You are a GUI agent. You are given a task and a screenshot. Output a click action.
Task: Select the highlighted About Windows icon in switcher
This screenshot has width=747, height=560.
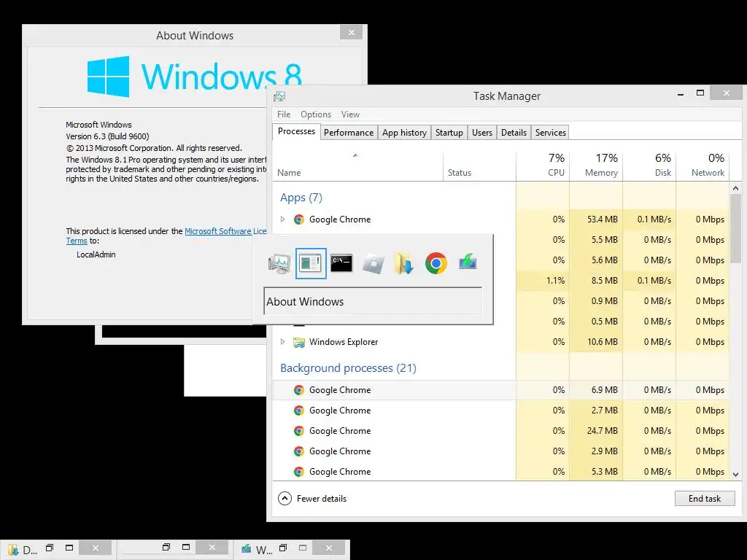tap(311, 263)
